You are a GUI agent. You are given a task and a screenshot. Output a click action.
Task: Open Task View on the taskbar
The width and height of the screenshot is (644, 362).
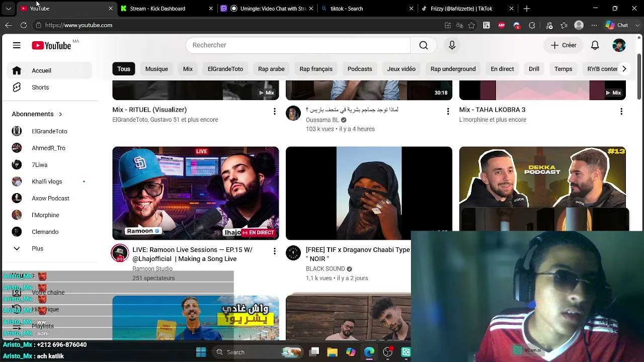point(314,352)
